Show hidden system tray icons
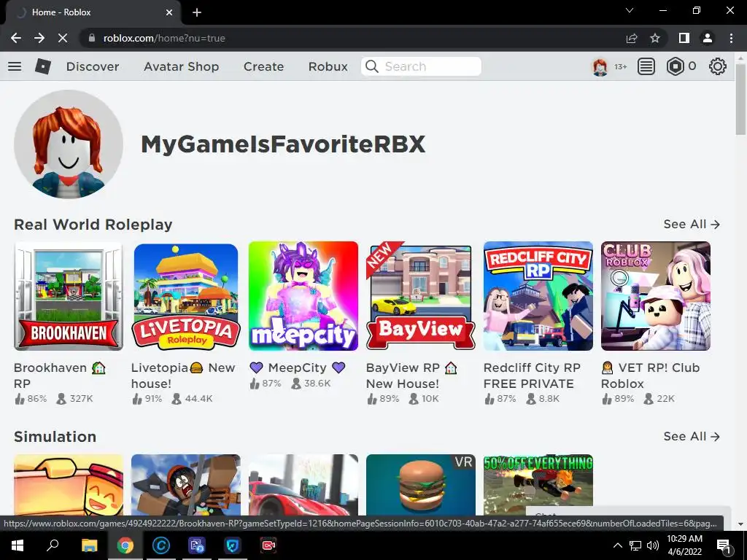The width and height of the screenshot is (747, 560). pos(617,545)
